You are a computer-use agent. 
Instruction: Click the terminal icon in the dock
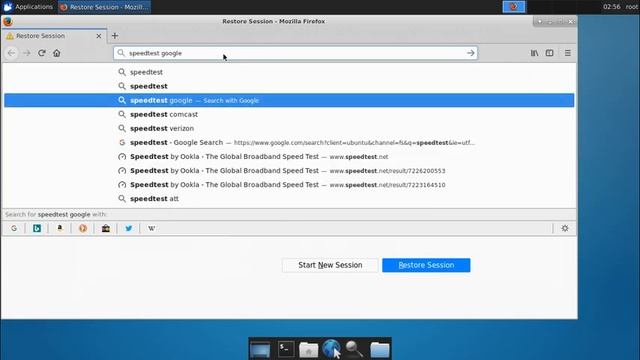(286, 349)
